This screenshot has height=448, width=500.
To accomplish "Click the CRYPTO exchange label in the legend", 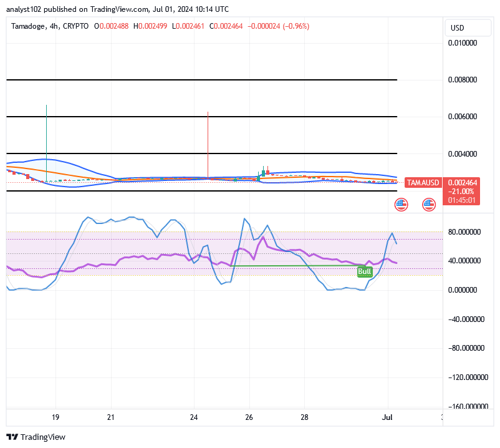I will (x=75, y=26).
